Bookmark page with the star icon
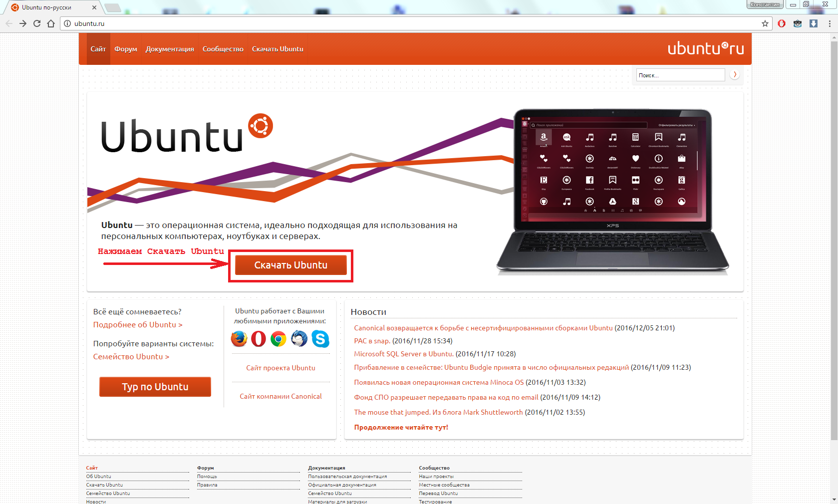The width and height of the screenshot is (838, 504). pyautogui.click(x=765, y=23)
